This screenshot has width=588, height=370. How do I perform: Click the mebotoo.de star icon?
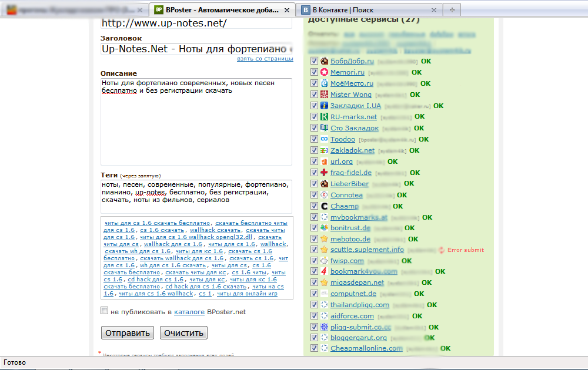[325, 238]
